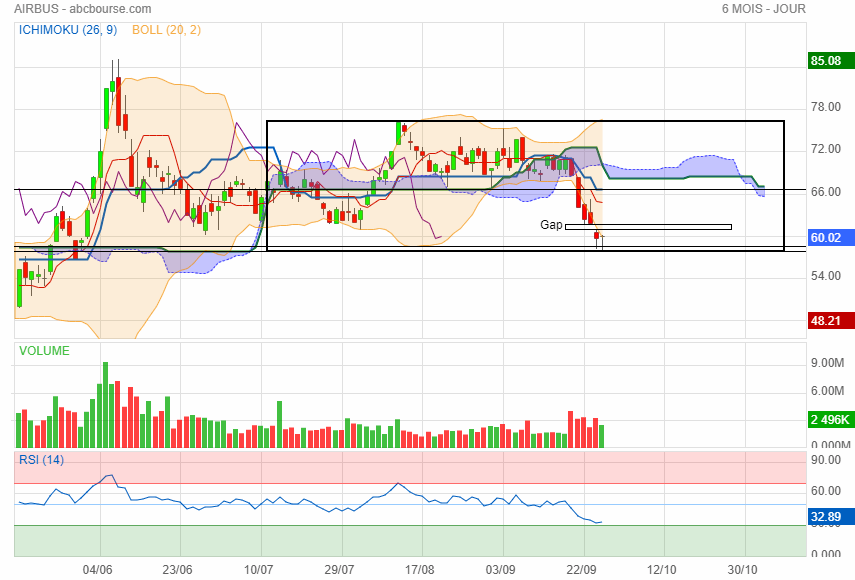
Task: Click the 66.00 price axis value
Action: 826,191
